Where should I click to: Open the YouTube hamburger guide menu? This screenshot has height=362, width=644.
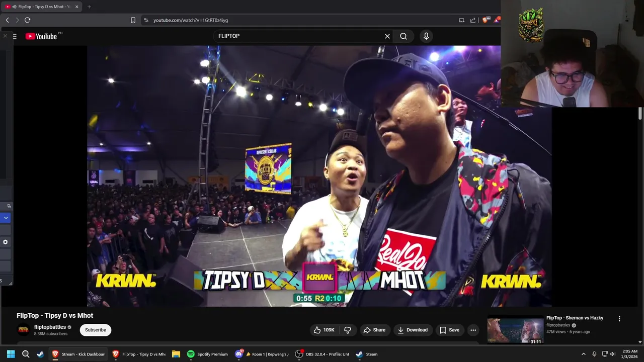click(x=15, y=36)
